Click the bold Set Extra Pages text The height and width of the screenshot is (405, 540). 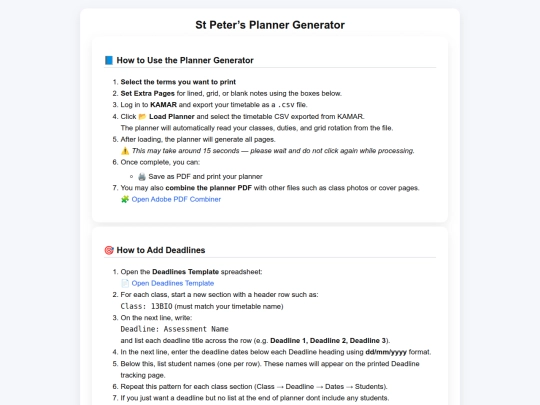[147, 93]
